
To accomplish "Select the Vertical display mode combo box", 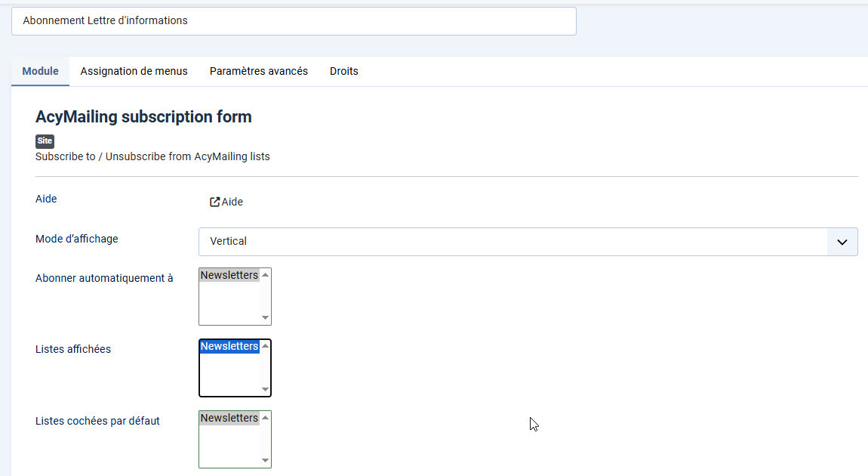I will [x=513, y=242].
